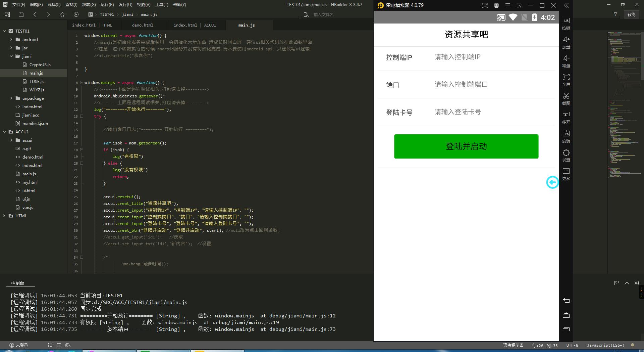
Task: Click the 行:26 列:33 cursor position
Action: click(x=545, y=345)
